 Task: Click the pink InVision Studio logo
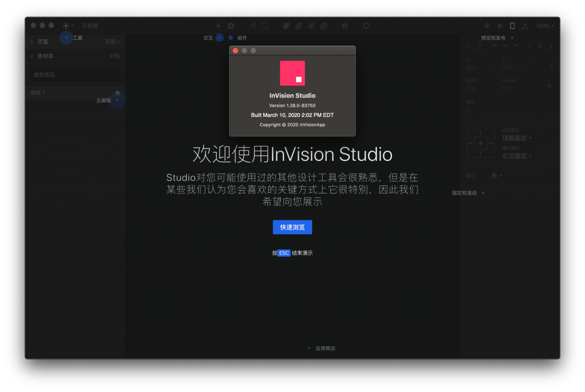click(292, 74)
